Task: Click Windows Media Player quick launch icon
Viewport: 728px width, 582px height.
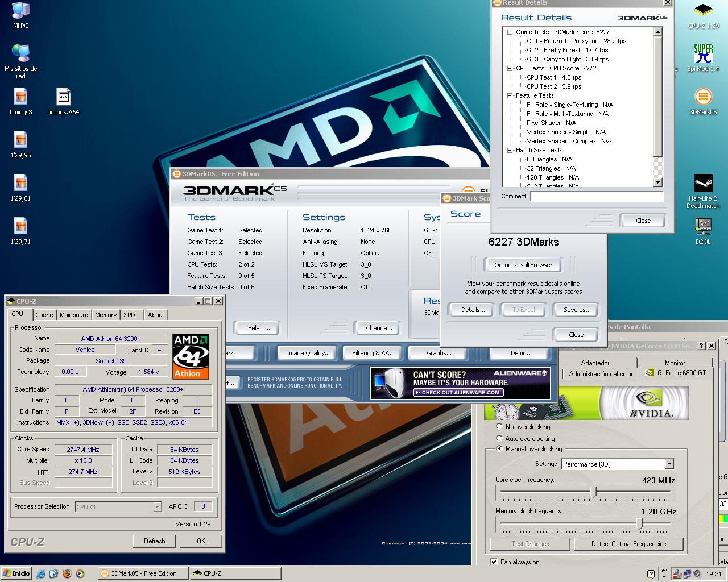Action: point(80,573)
